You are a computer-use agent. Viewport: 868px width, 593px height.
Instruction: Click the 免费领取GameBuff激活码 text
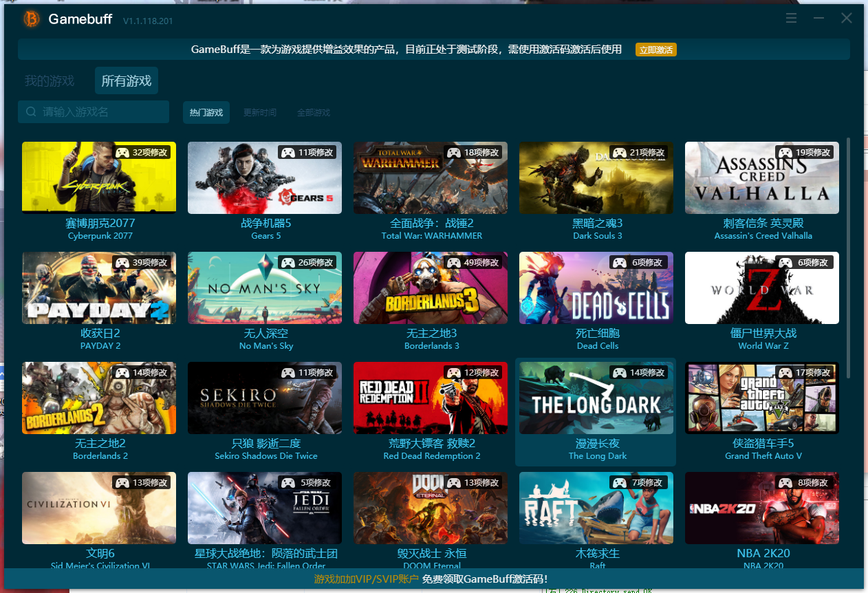pyautogui.click(x=485, y=579)
